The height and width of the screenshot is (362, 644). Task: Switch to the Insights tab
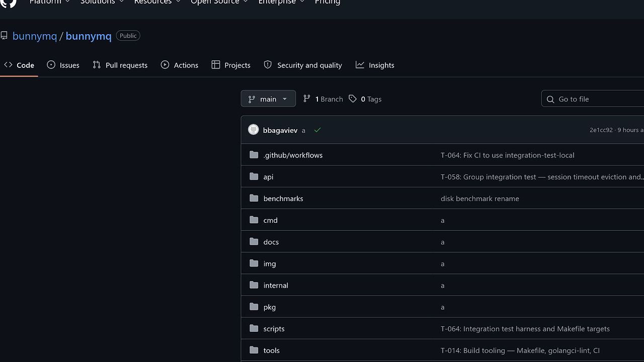pos(375,65)
